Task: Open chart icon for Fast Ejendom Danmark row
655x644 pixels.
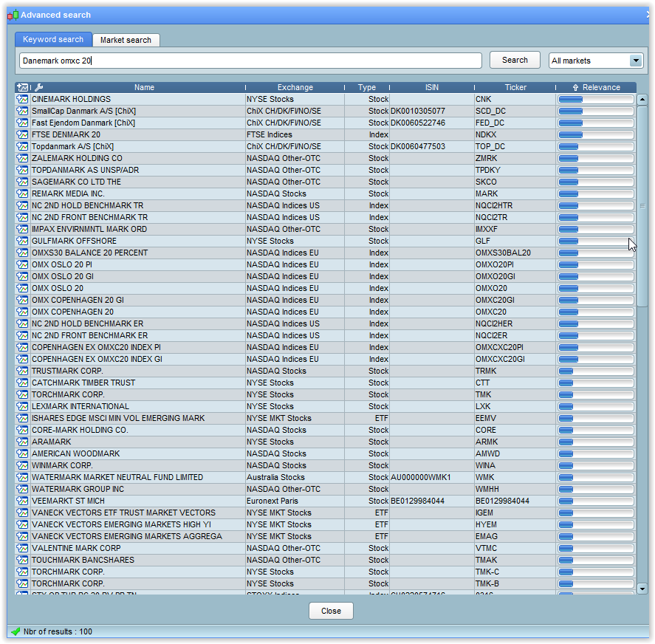Action: pyautogui.click(x=22, y=123)
